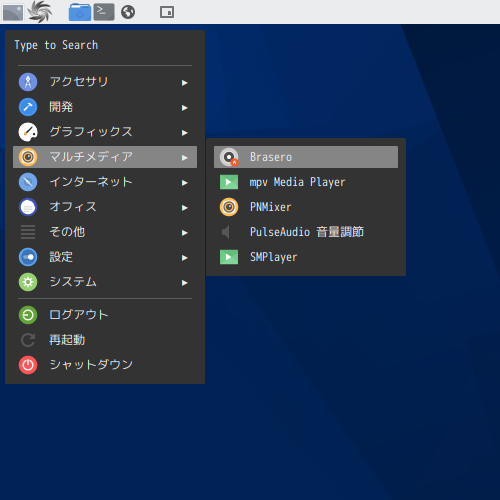500x500 pixels.
Task: Click the 再起動 circular arrow icon
Action: [28, 340]
